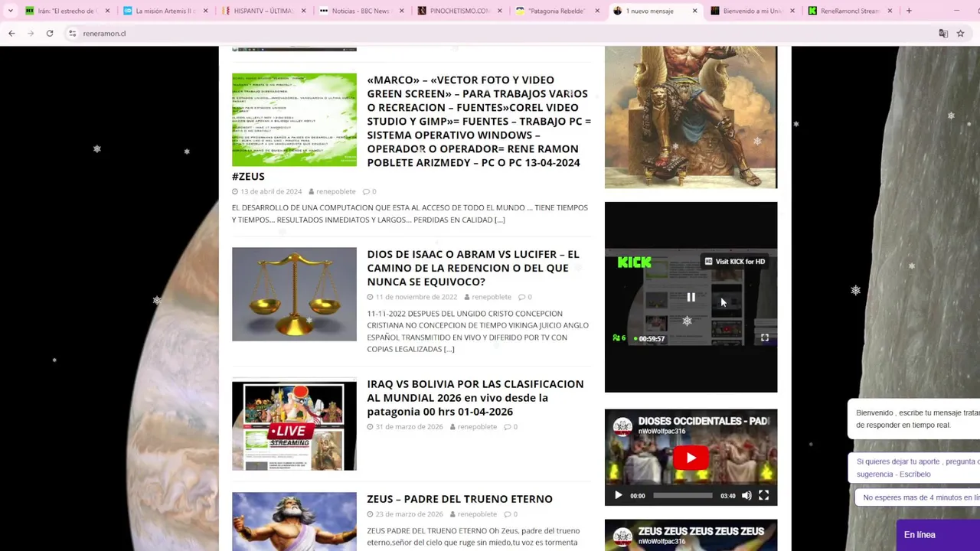Seek on the video progress bar
Image resolution: width=980 pixels, height=551 pixels.
tap(683, 496)
